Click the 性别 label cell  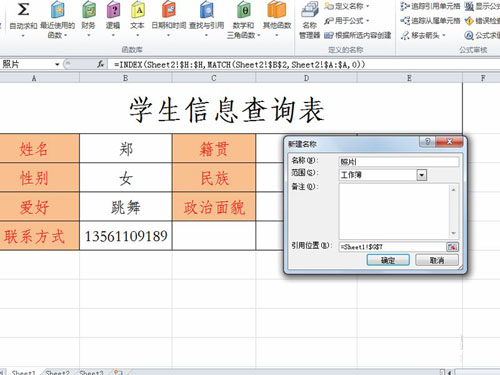[x=39, y=178]
